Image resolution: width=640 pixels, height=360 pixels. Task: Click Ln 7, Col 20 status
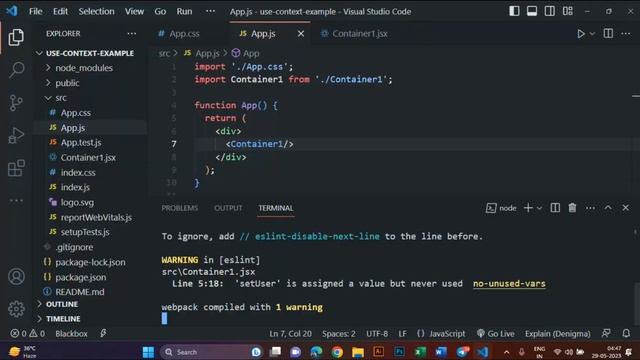[290, 333]
